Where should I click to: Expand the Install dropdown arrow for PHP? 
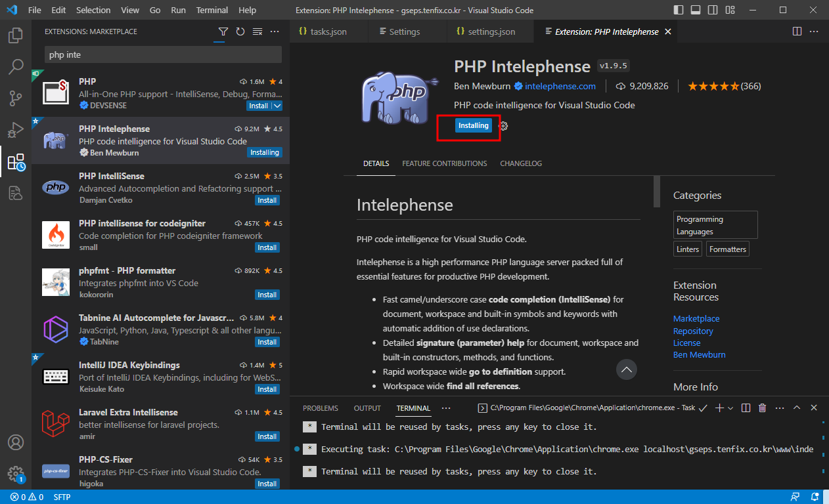coord(277,106)
